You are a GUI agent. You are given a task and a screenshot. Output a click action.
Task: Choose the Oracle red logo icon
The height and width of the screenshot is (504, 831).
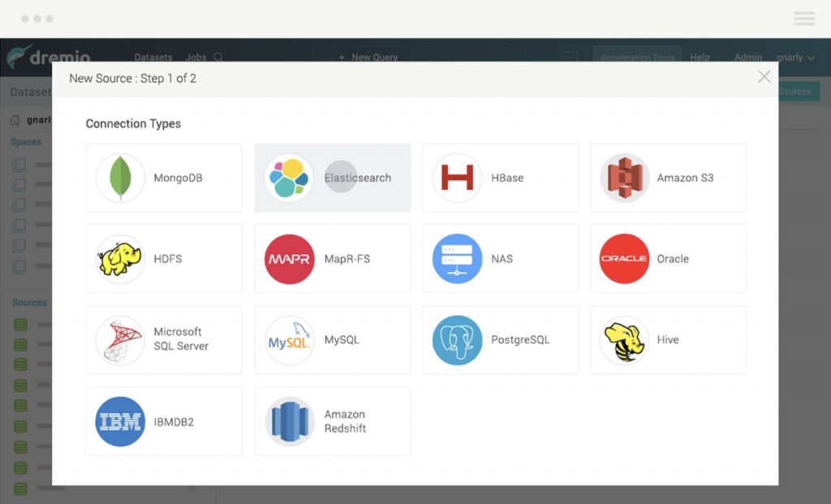[x=624, y=259]
